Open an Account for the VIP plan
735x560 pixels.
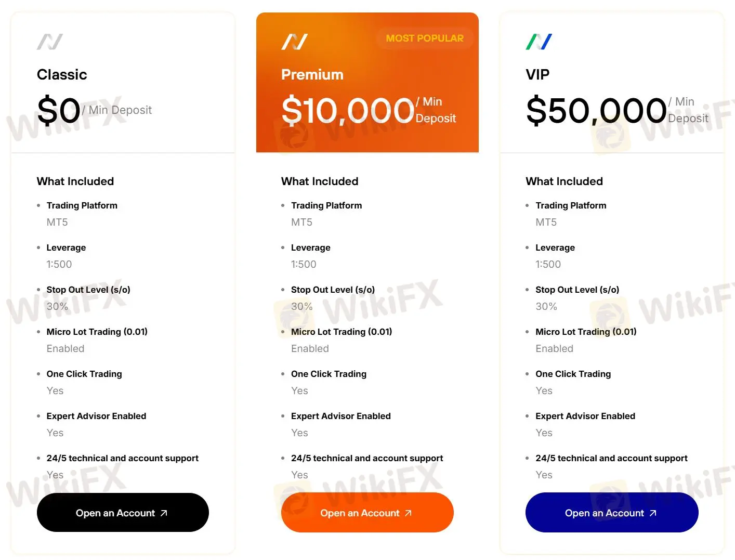click(612, 513)
